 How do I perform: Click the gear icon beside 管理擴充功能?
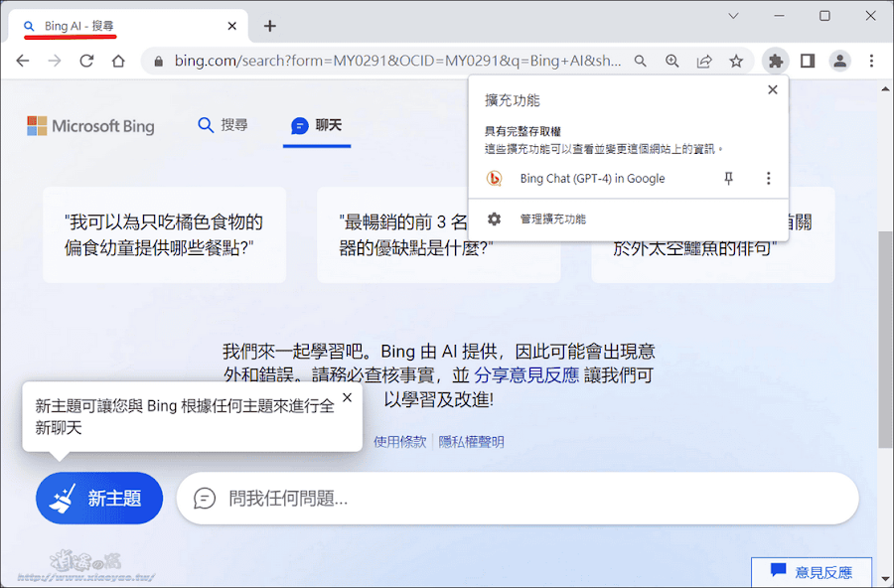(495, 219)
